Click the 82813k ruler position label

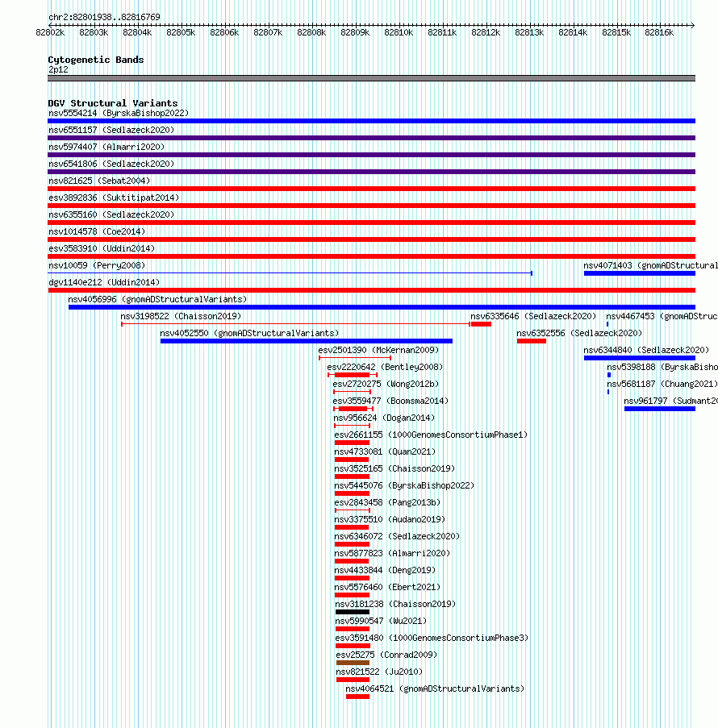[529, 32]
